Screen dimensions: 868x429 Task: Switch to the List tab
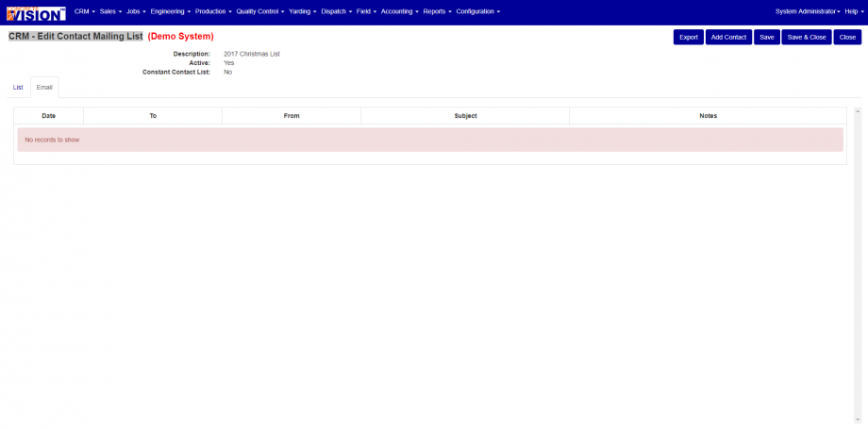point(18,88)
